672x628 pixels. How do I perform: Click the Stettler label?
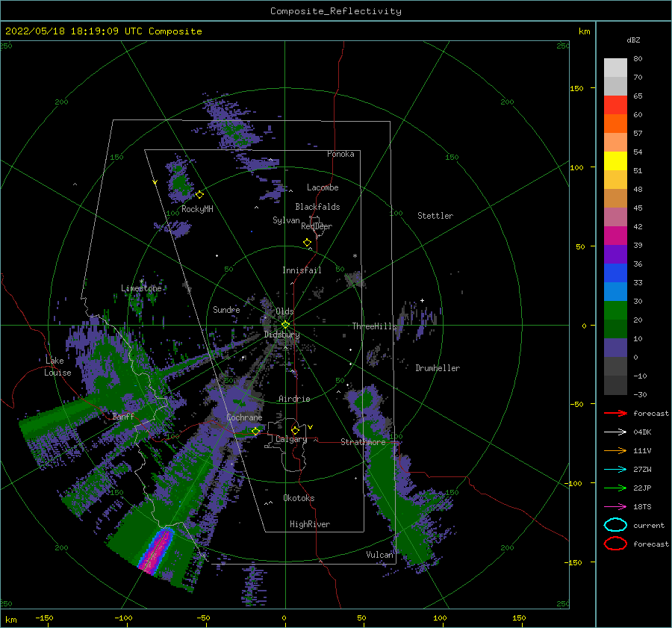pos(435,216)
